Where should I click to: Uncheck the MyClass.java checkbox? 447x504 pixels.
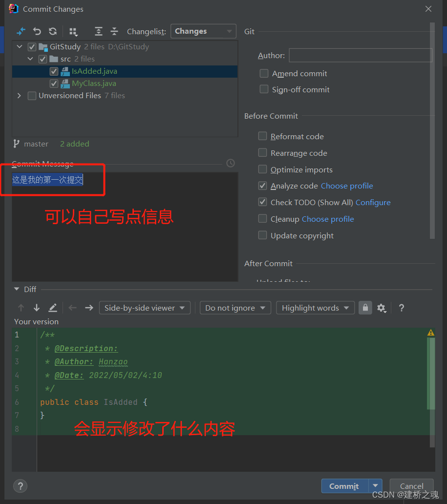click(x=54, y=84)
